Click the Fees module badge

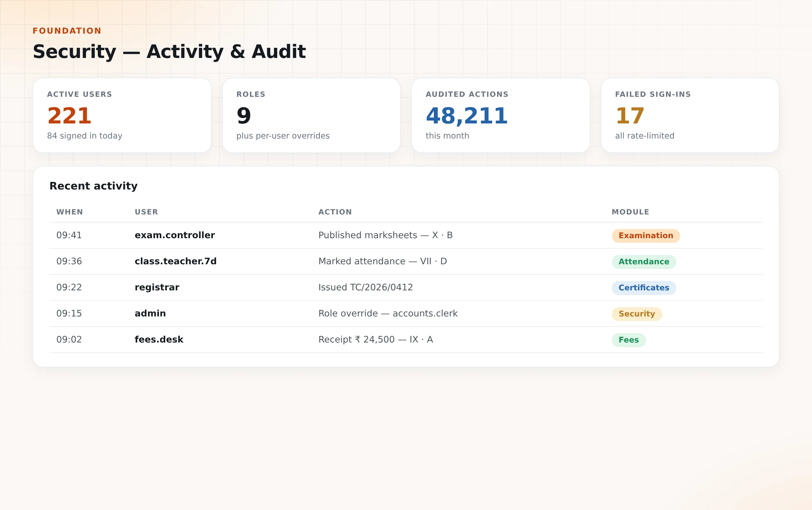click(x=628, y=340)
